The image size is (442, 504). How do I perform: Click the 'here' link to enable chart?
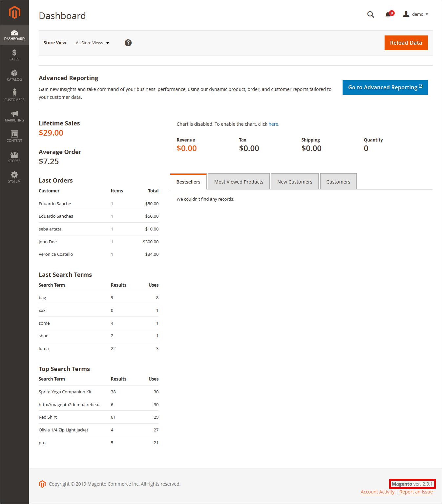coord(273,124)
